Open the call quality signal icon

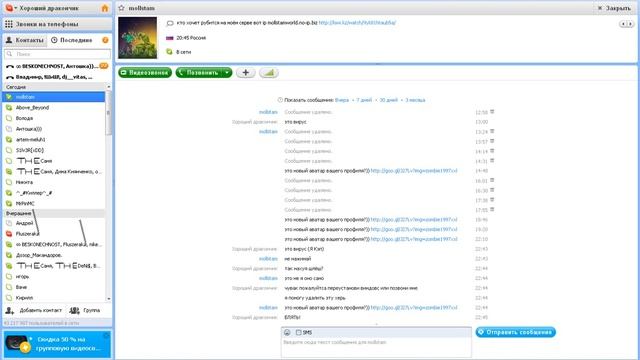(269, 73)
